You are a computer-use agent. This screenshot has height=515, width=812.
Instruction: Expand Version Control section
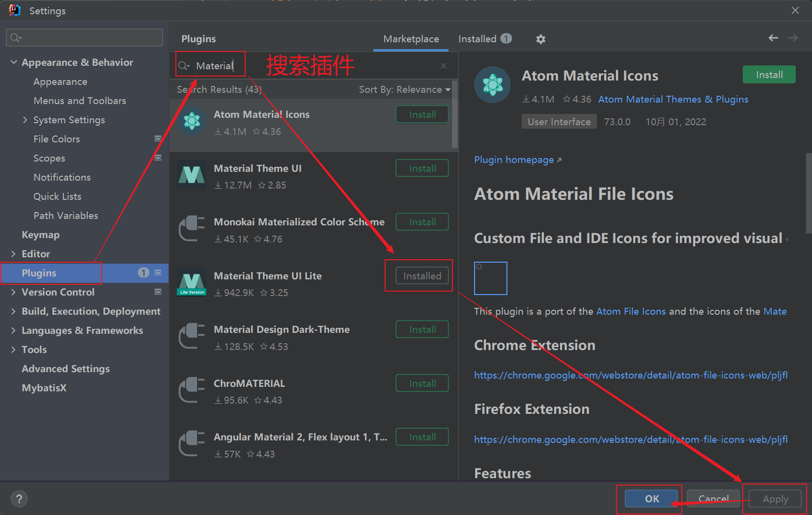click(x=13, y=292)
